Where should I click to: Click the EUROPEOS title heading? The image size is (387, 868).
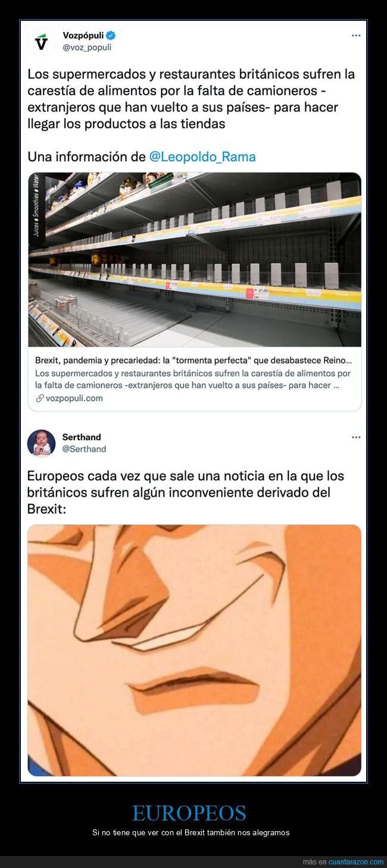tap(189, 813)
